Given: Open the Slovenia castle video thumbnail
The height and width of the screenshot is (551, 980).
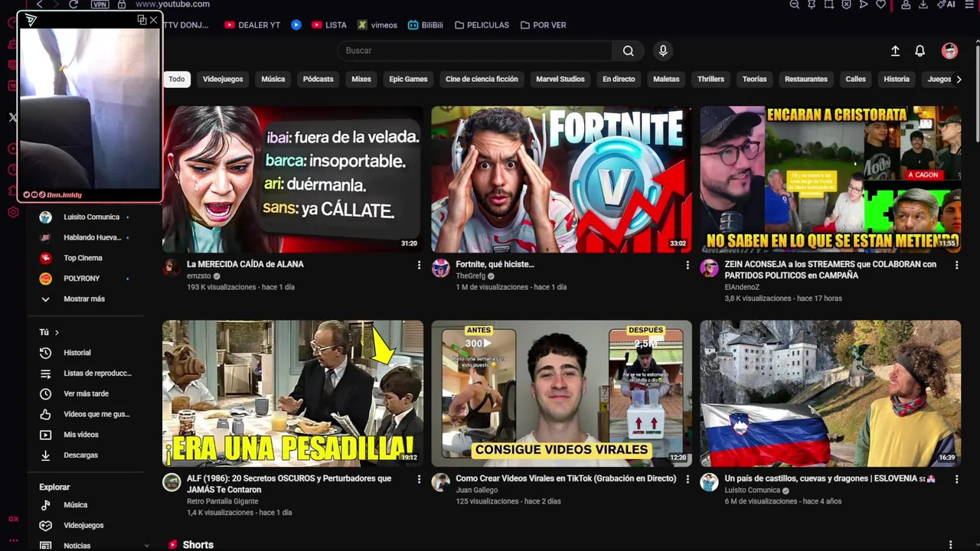Looking at the screenshot, I should click(830, 393).
